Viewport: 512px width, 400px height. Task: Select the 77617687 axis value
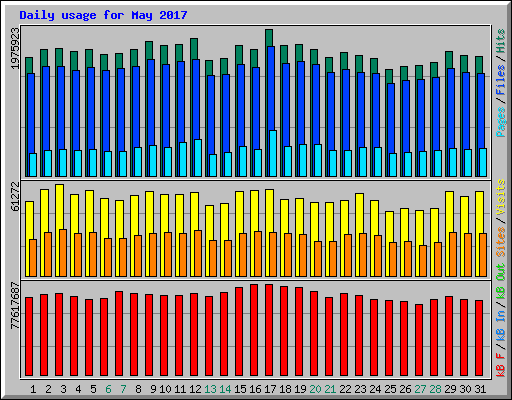[15, 305]
